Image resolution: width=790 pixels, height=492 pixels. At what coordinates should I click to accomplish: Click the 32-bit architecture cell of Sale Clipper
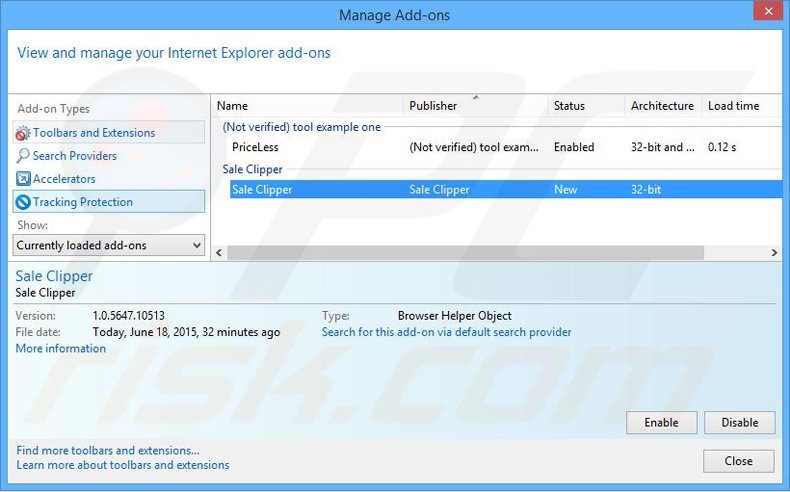646,189
